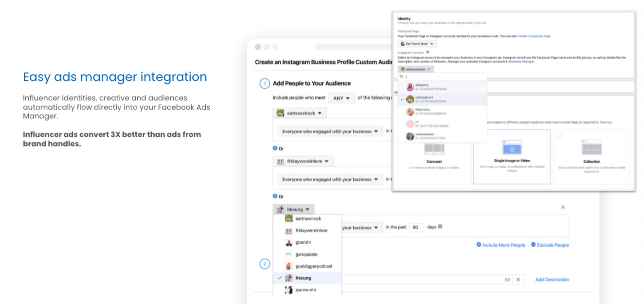Select gbaroth in the account list

[x=307, y=242]
